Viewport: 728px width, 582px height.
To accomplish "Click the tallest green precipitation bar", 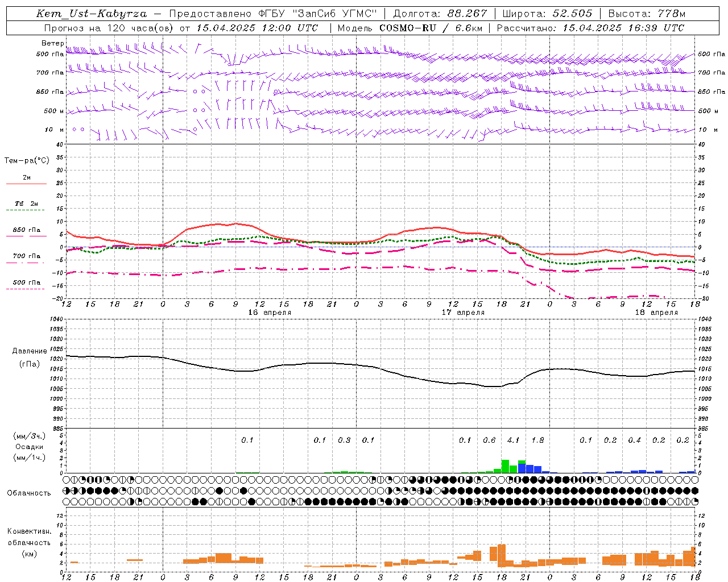I will pos(505,467).
